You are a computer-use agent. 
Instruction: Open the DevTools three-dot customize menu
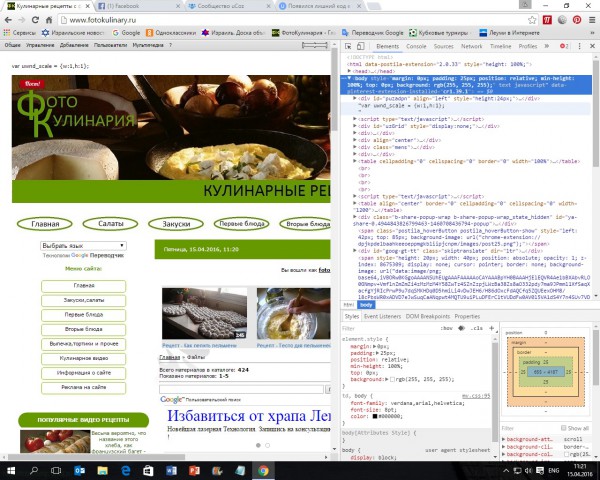[579, 46]
